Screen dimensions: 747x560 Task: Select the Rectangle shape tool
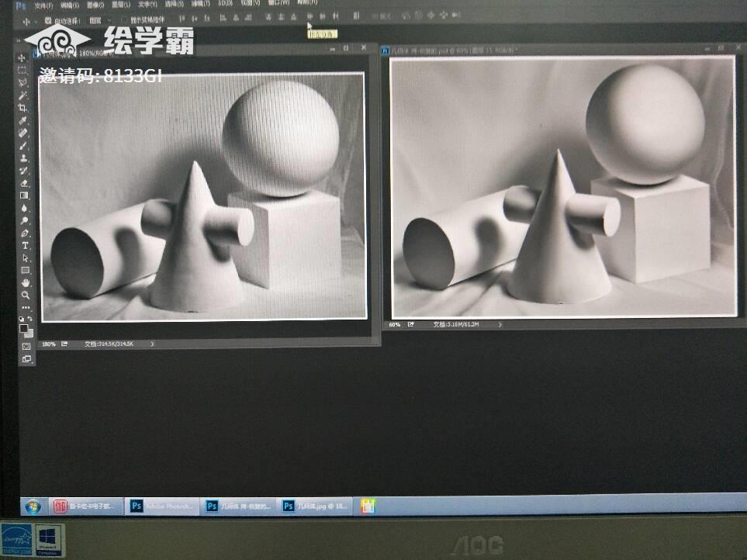(x=26, y=270)
